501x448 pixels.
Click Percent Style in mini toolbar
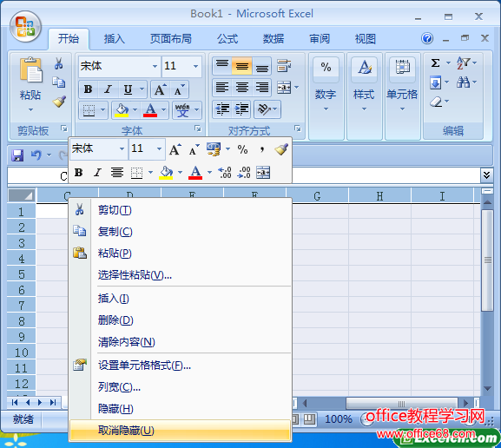[242, 149]
